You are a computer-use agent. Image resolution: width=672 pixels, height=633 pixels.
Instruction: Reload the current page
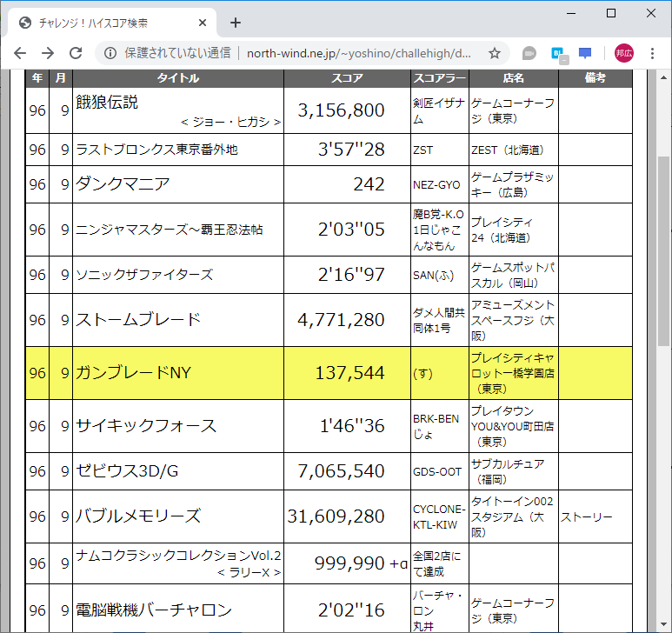(76, 53)
